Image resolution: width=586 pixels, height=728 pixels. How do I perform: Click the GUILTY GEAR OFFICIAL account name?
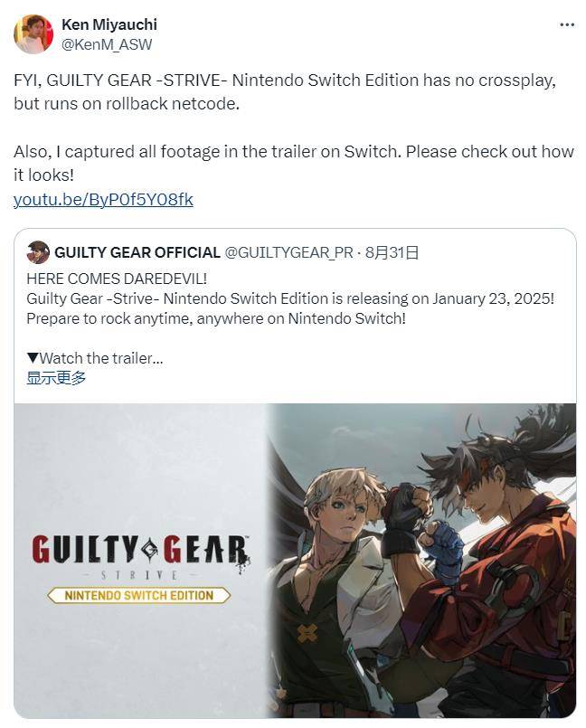click(x=137, y=252)
